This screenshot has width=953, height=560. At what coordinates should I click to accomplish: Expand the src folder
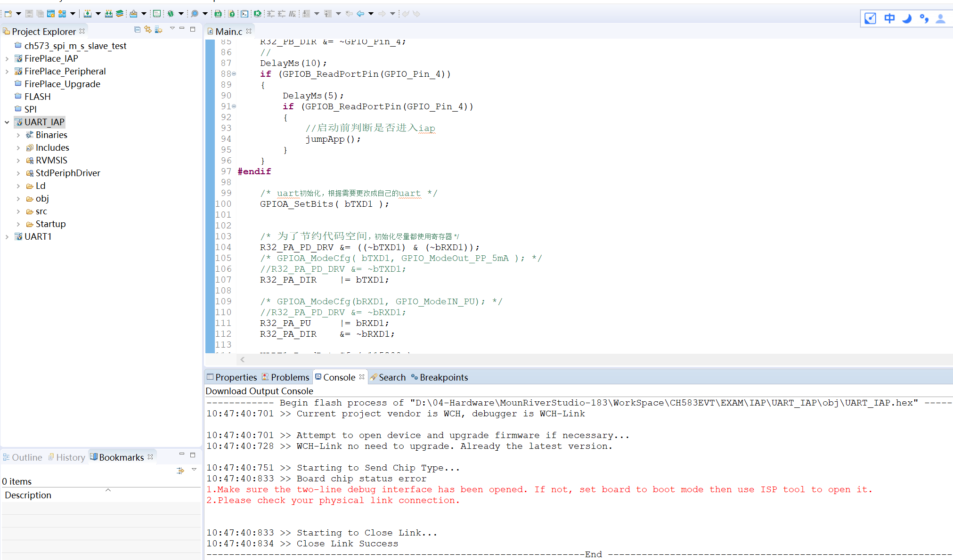[x=18, y=211]
